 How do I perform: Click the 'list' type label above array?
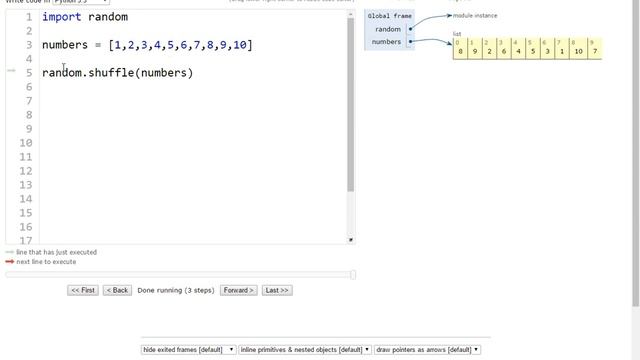click(457, 34)
